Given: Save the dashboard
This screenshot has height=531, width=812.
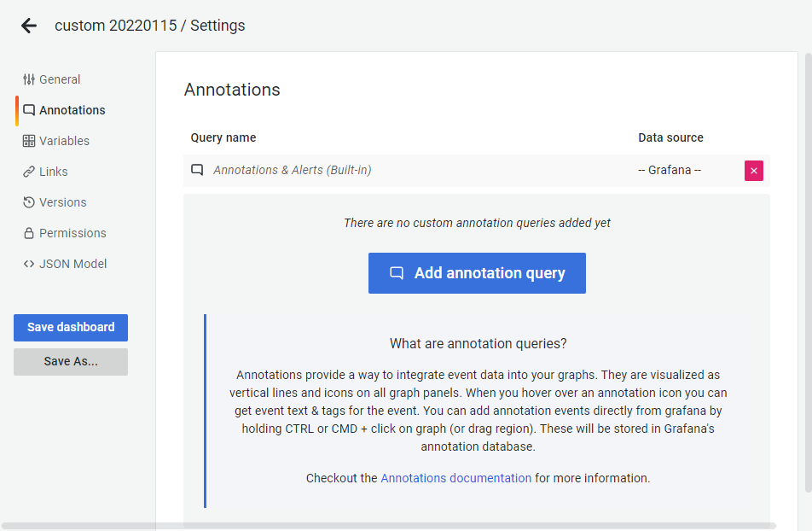Looking at the screenshot, I should (70, 327).
